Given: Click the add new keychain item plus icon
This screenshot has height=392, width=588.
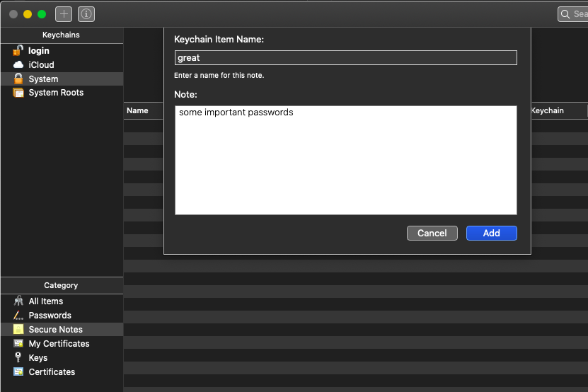Looking at the screenshot, I should tap(64, 14).
